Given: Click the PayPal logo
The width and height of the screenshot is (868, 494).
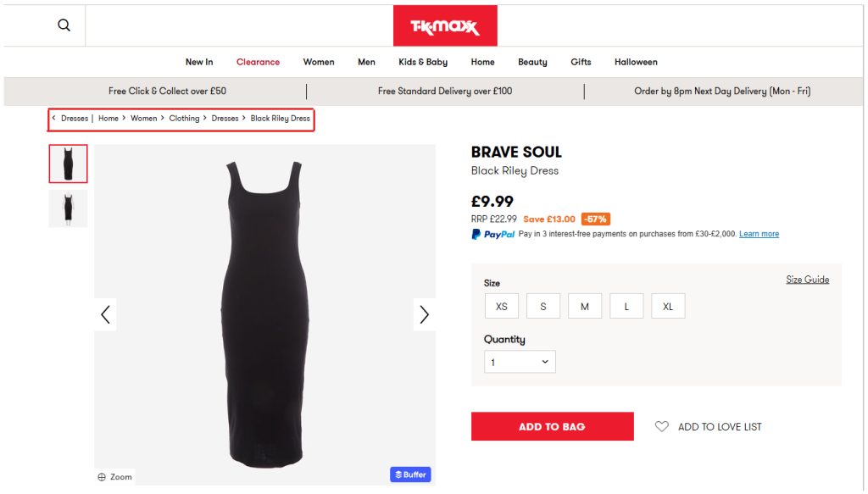Looking at the screenshot, I should tap(493, 235).
